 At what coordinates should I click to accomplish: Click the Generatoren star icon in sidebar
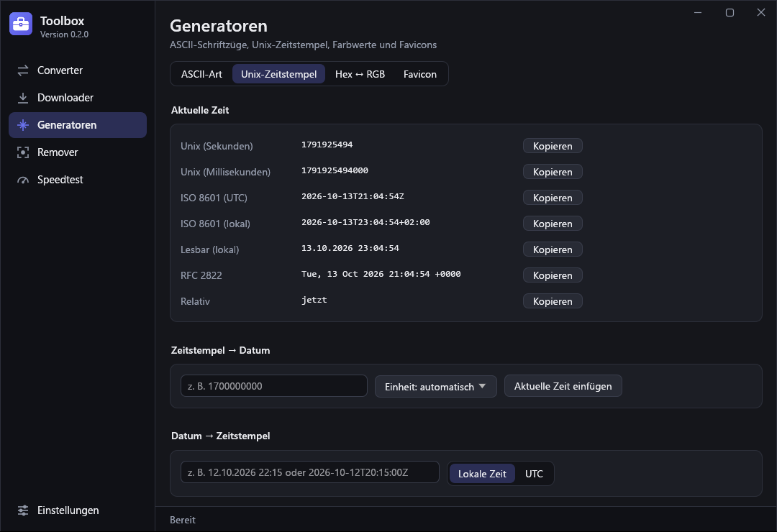(23, 125)
